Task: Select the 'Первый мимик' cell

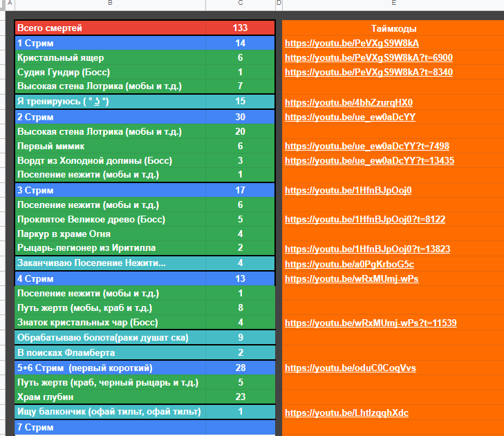Action: pyautogui.click(x=111, y=146)
